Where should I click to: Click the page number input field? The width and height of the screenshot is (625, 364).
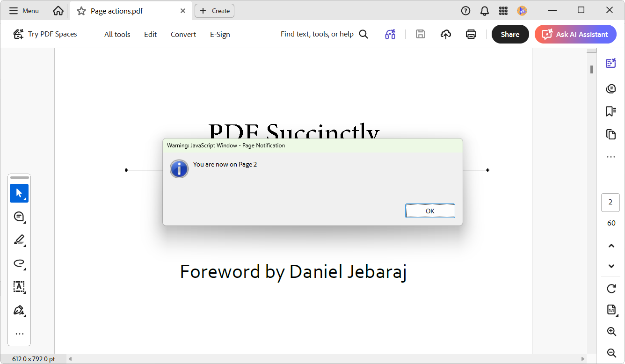pos(610,202)
